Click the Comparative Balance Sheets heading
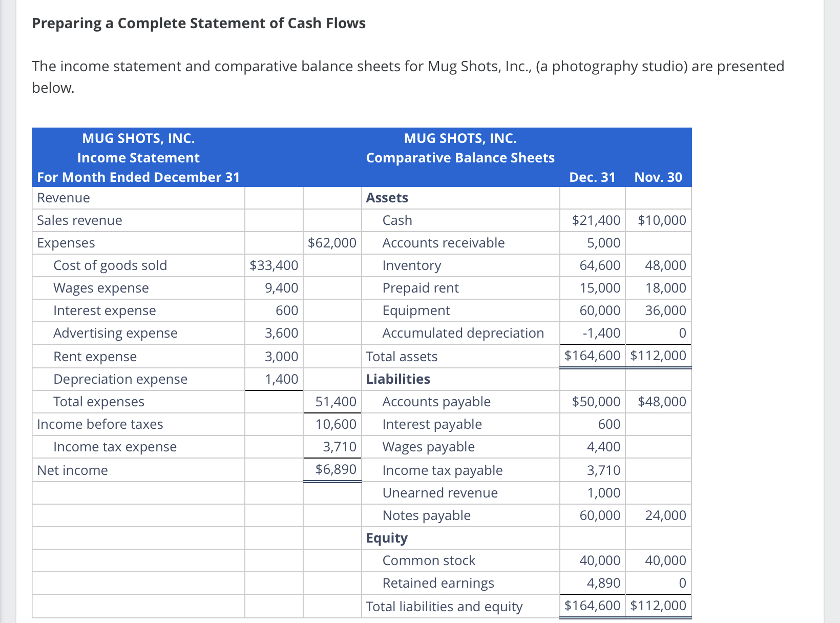 (x=460, y=158)
